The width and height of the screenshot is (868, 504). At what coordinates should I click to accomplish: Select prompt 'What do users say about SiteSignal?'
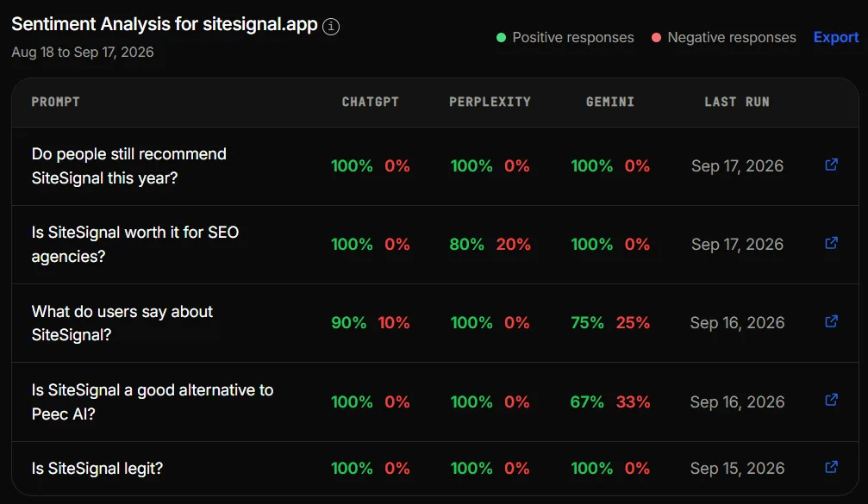coord(122,323)
